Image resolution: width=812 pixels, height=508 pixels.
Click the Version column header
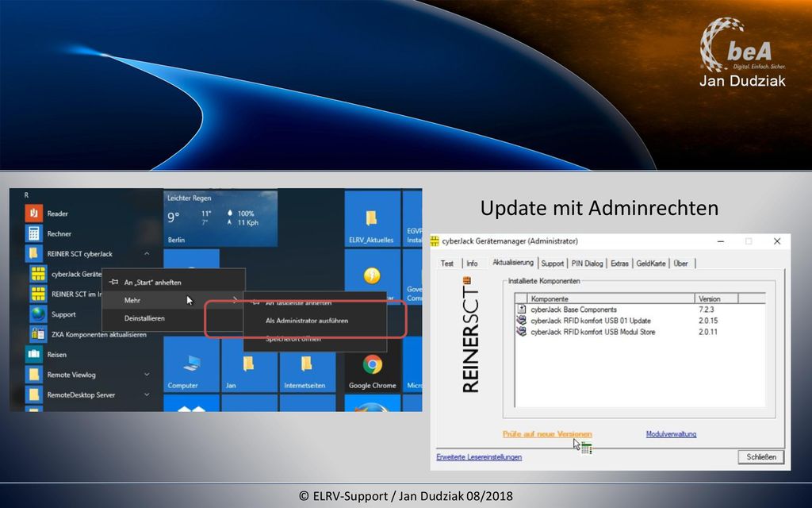pyautogui.click(x=716, y=298)
